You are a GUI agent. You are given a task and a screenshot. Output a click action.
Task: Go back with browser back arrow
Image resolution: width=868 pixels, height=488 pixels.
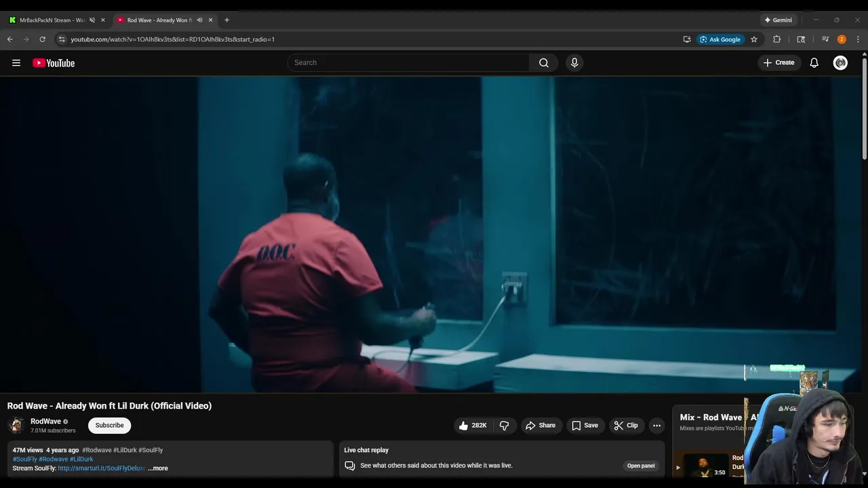coord(9,39)
